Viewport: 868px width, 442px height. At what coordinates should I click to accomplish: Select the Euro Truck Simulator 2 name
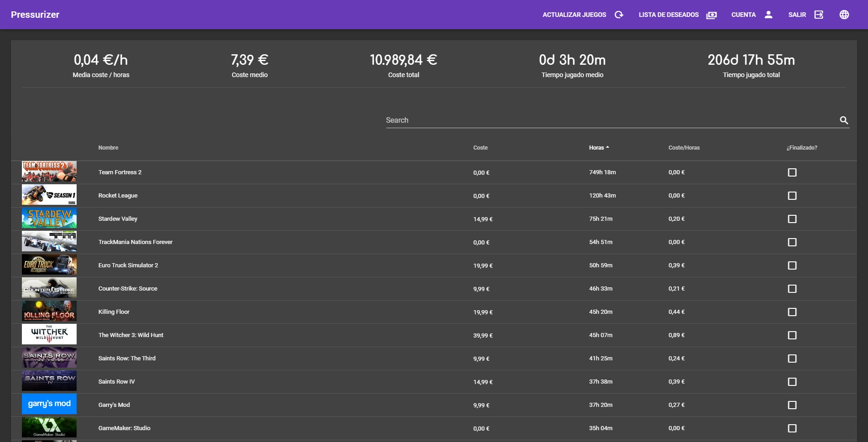pos(128,265)
